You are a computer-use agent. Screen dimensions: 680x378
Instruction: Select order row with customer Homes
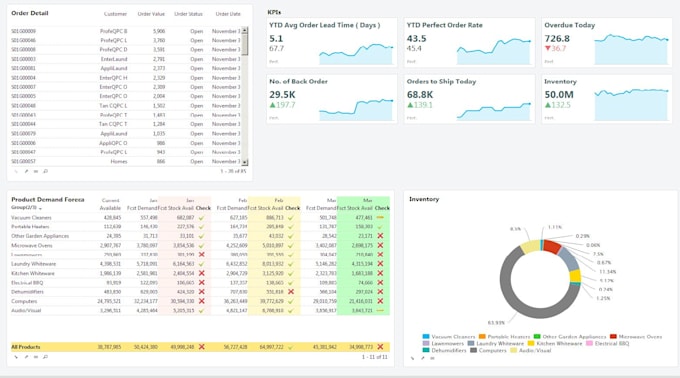tap(126, 161)
